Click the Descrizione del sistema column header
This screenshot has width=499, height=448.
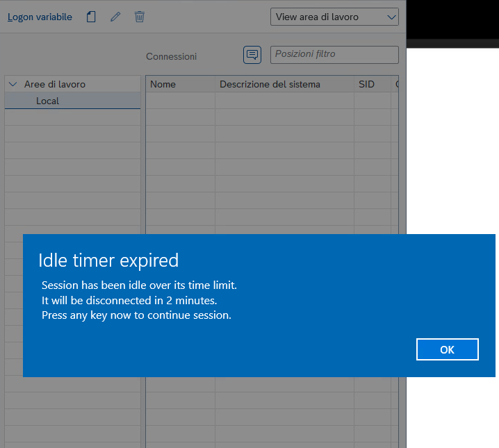[x=284, y=84]
